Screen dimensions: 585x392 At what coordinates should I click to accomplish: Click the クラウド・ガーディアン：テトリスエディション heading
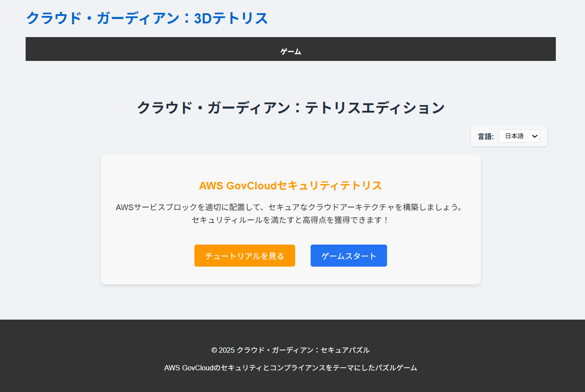click(291, 108)
